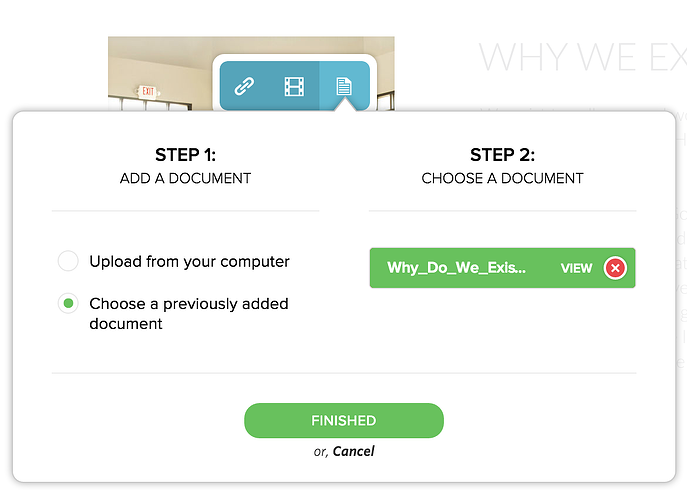Click the ADD A DOCUMENT subtitle

tap(185, 178)
